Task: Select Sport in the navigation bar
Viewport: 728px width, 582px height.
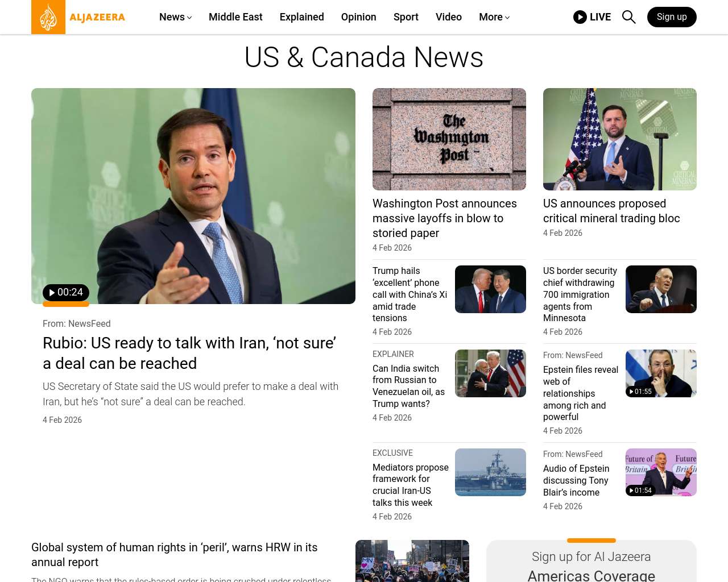Action: [406, 17]
